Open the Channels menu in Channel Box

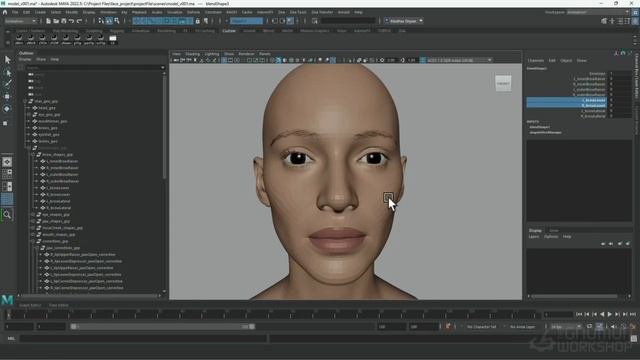click(536, 60)
